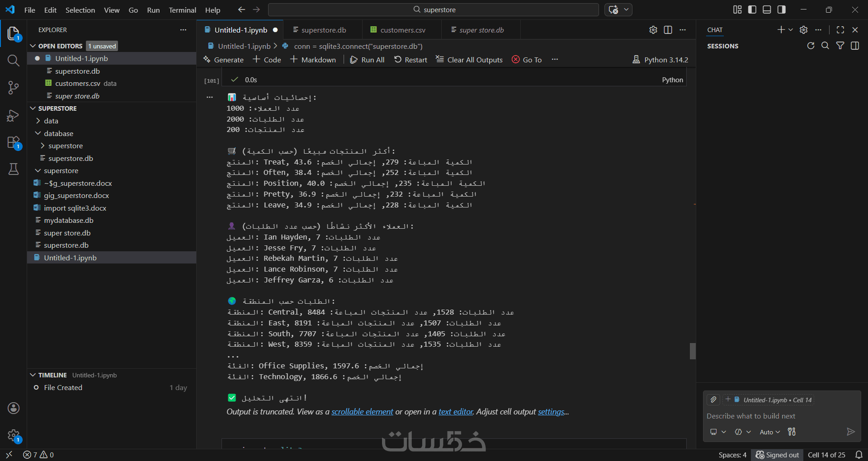Viewport: 868px width, 461px height.
Task: Open the Testing flask view
Action: pos(14,169)
